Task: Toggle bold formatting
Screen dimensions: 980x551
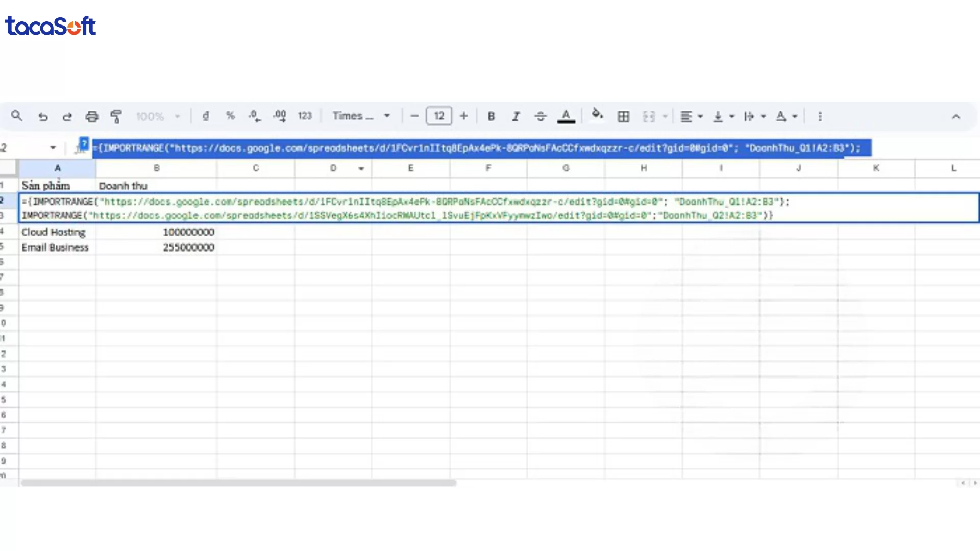Action: click(491, 116)
